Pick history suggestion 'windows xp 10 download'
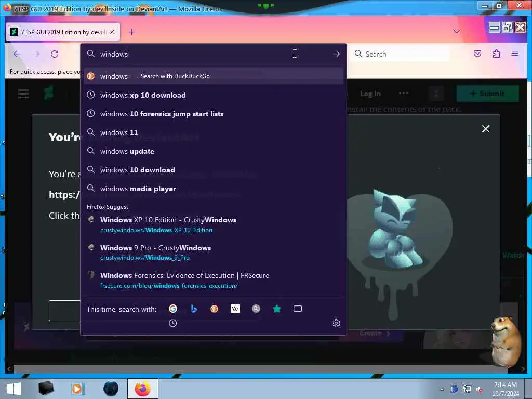 [x=214, y=95]
